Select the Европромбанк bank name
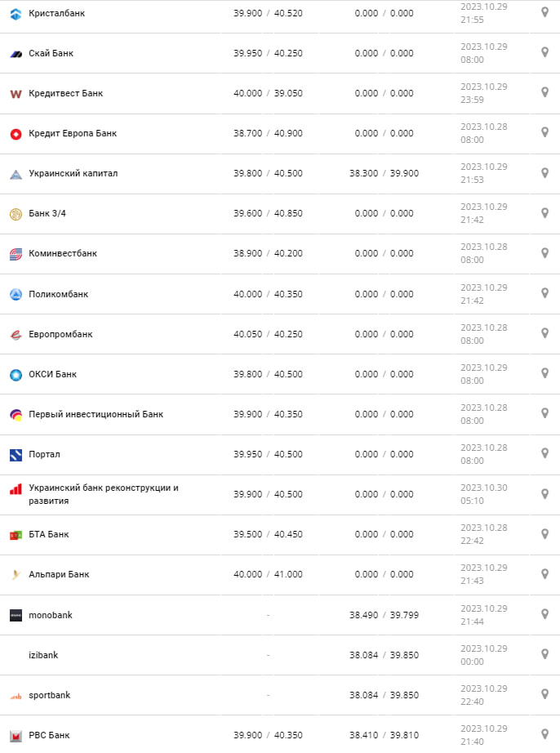 [61, 334]
